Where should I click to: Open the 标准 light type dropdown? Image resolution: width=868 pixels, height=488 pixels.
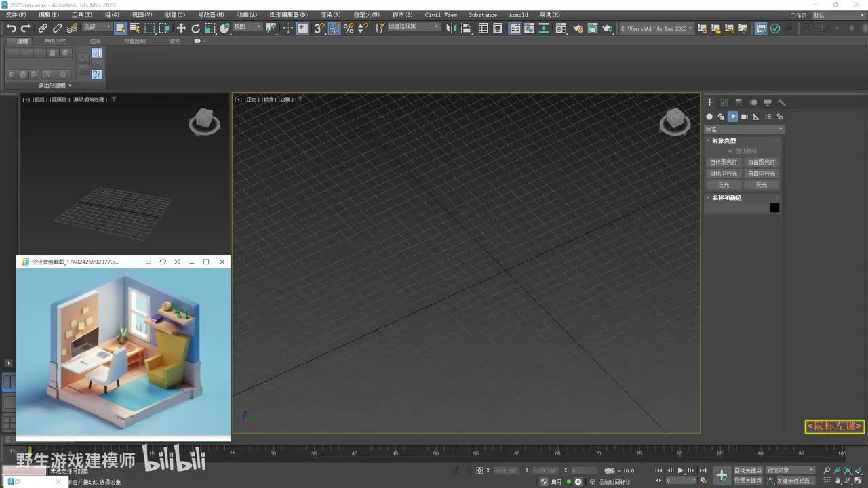pyautogui.click(x=744, y=129)
